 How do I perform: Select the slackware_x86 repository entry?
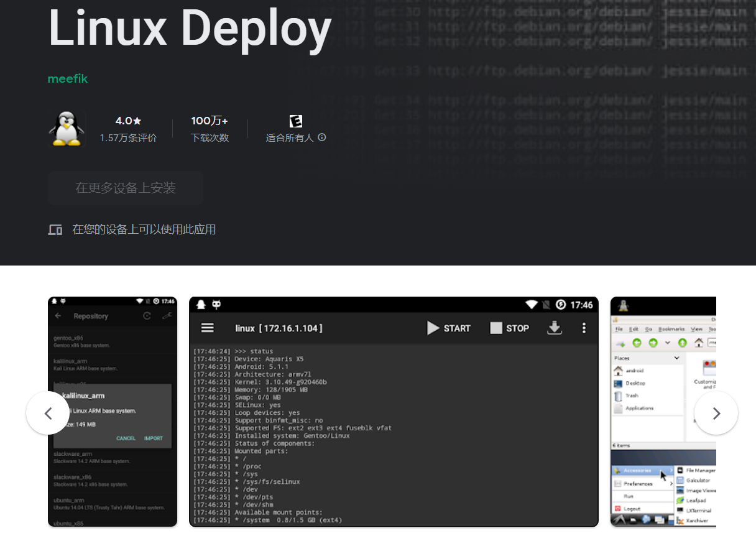pos(113,480)
